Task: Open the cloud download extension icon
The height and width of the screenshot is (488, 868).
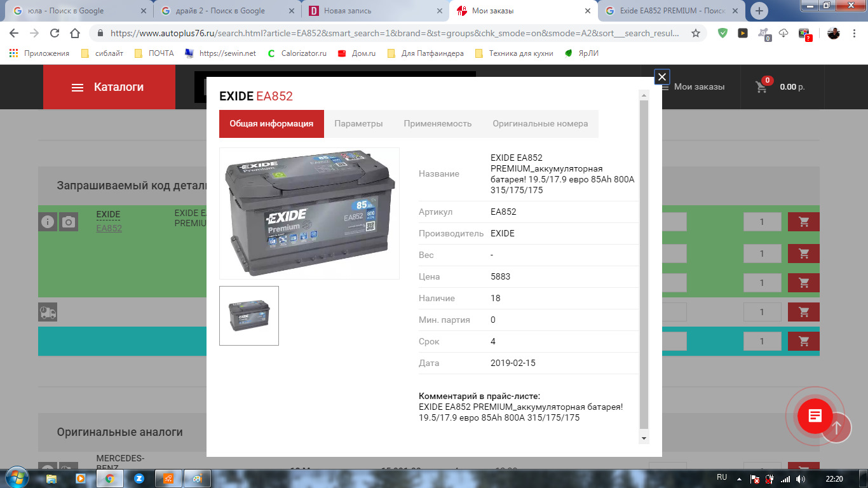Action: tap(783, 33)
